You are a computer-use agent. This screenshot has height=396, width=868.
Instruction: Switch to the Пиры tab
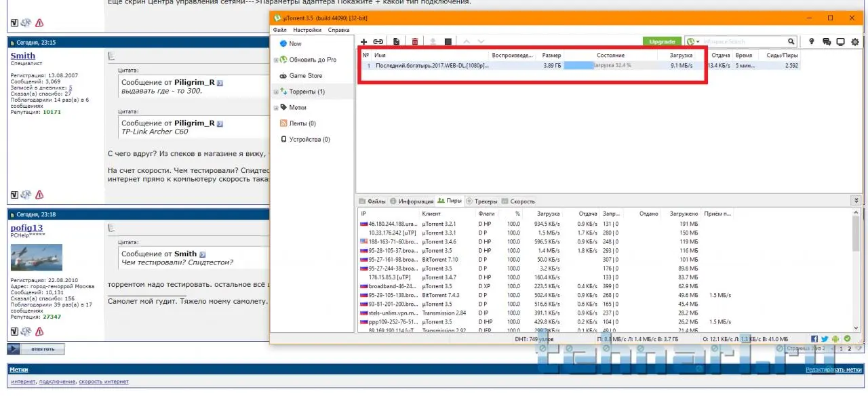[450, 201]
